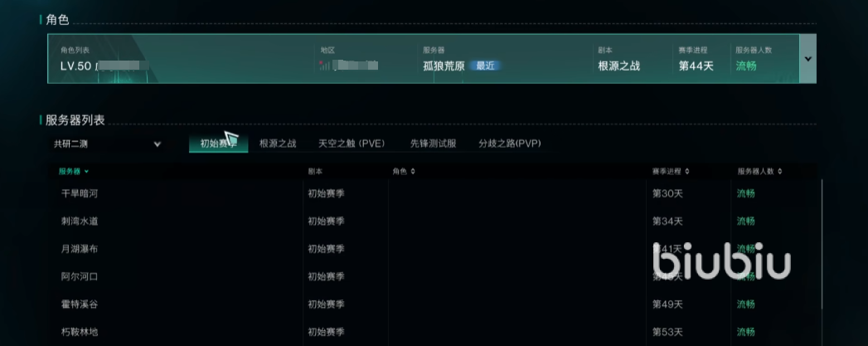This screenshot has width=868, height=346.
Task: Select the 阿尔河口 server row
Action: [80, 276]
